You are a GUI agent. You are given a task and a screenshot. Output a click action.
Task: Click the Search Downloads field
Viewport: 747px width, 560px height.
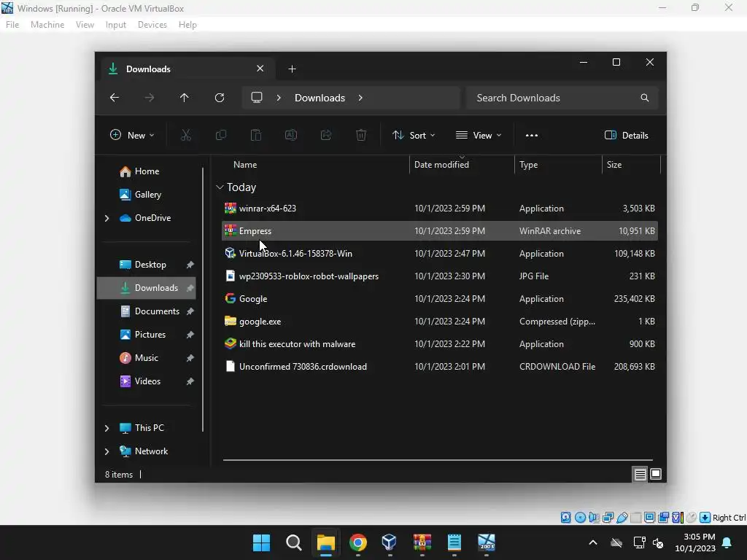click(x=562, y=98)
